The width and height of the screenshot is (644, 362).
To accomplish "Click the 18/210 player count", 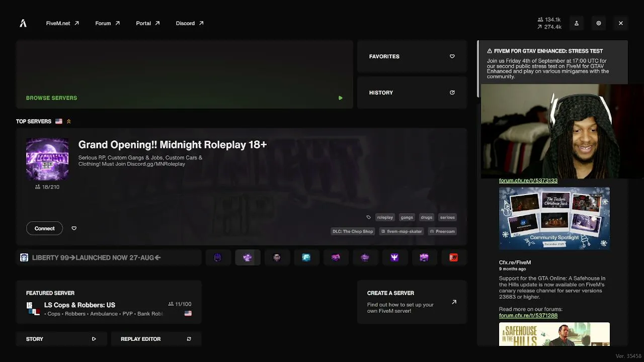I will click(47, 187).
